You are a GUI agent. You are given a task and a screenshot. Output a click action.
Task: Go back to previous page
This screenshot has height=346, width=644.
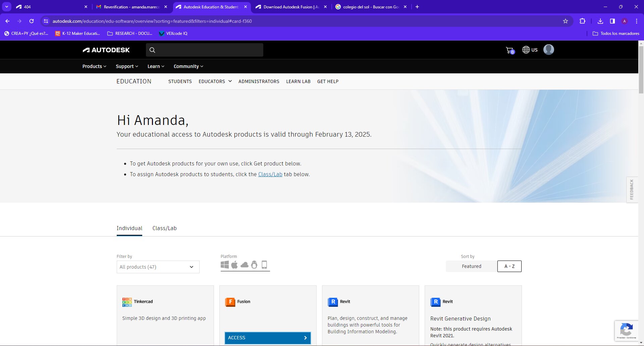click(x=7, y=21)
